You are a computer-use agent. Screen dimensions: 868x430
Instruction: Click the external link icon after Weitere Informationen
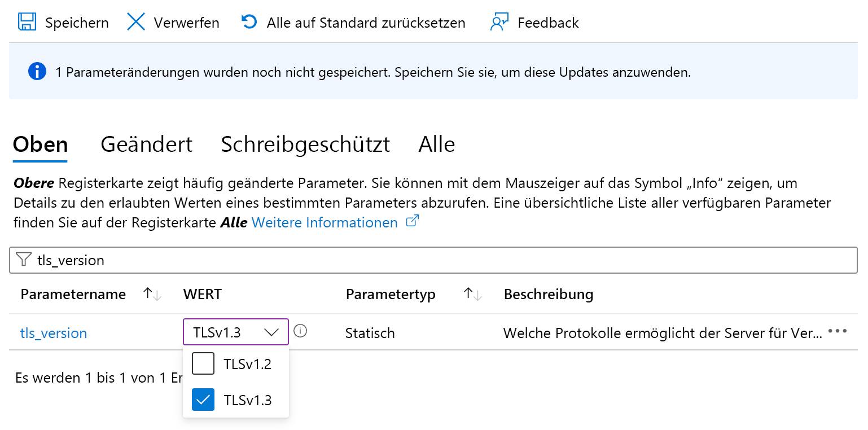tap(413, 222)
